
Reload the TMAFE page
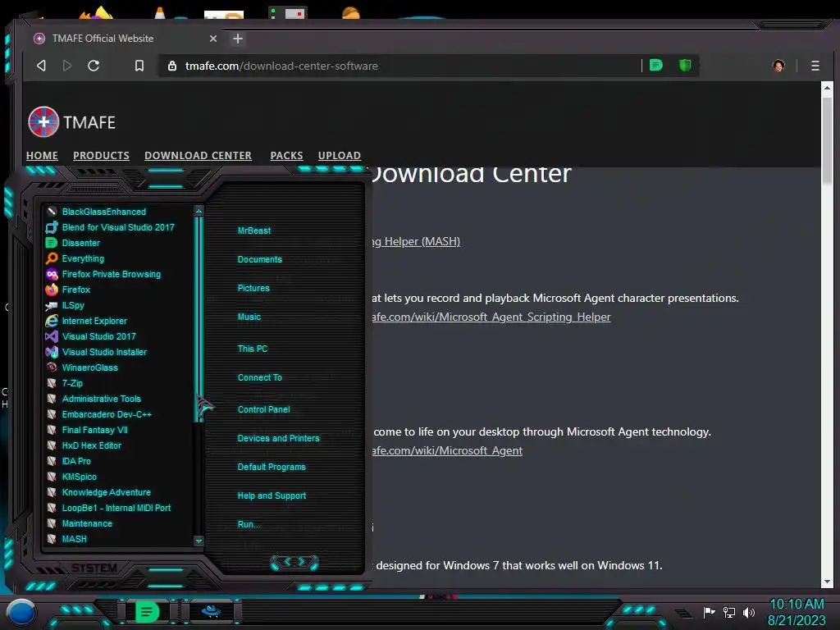pos(94,66)
